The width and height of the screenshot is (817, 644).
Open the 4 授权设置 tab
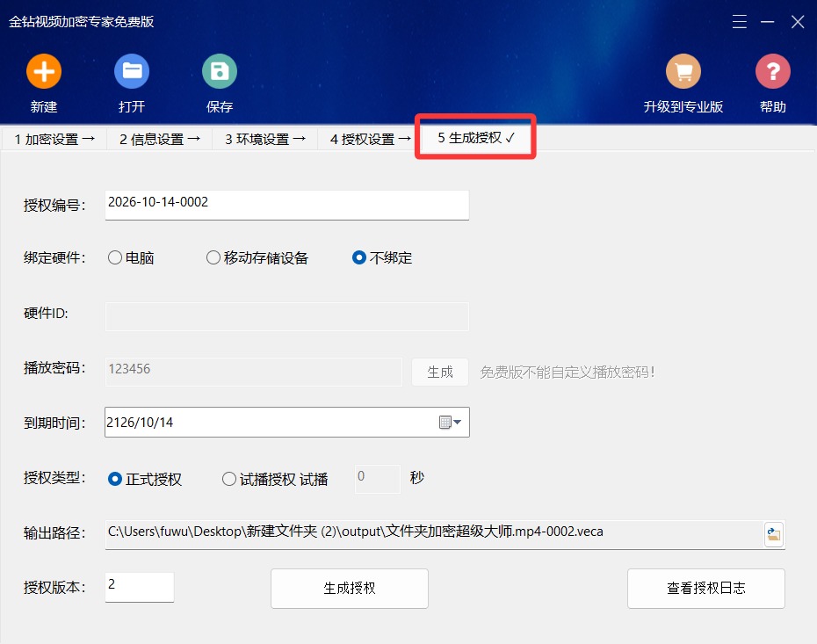pyautogui.click(x=370, y=139)
